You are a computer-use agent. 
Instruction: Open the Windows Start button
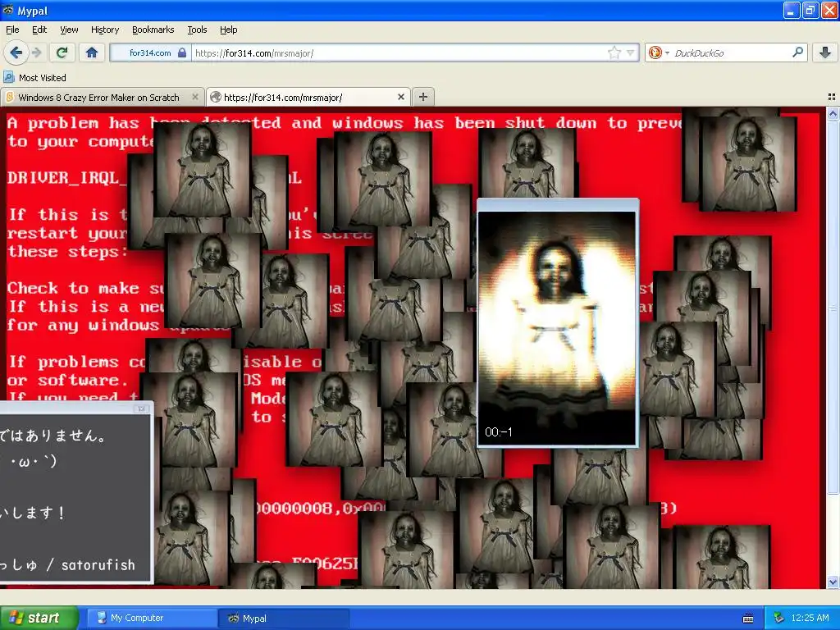39,618
